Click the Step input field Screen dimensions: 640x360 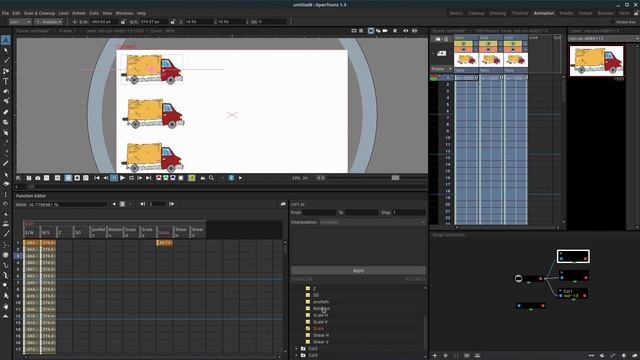click(x=409, y=213)
